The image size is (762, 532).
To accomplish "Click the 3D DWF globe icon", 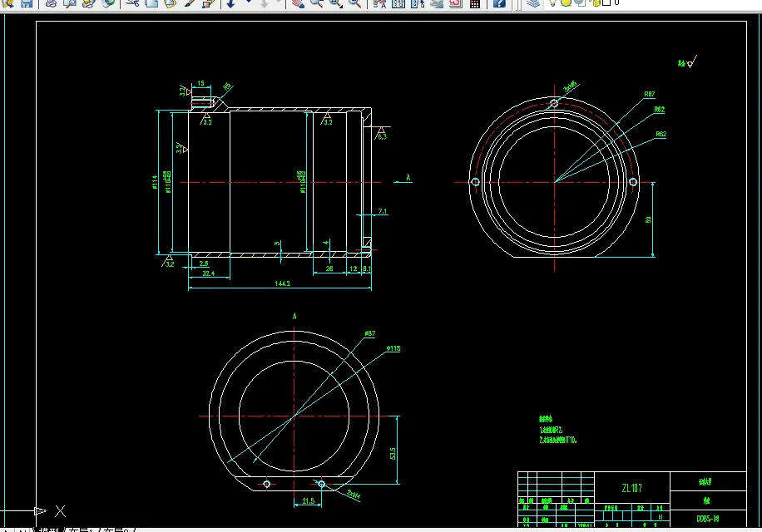I will coord(108,3).
